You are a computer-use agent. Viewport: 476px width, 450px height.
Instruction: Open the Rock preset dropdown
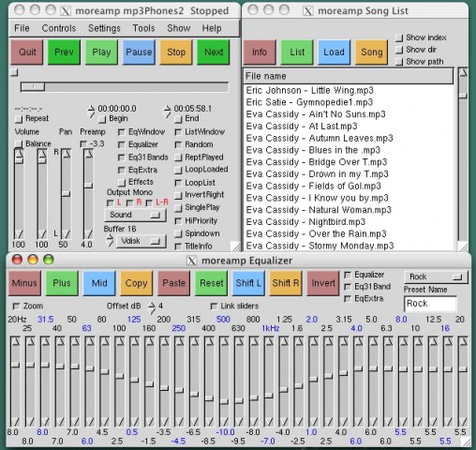(436, 277)
